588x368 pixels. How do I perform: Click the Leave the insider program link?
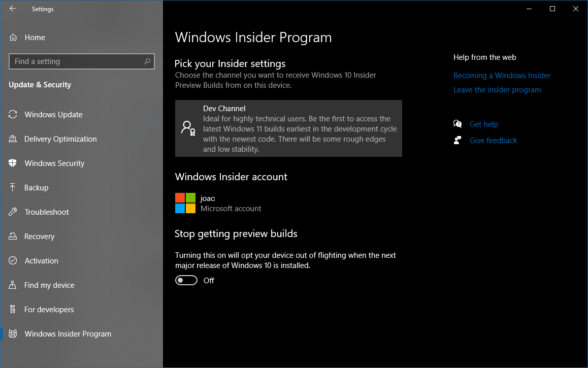497,90
